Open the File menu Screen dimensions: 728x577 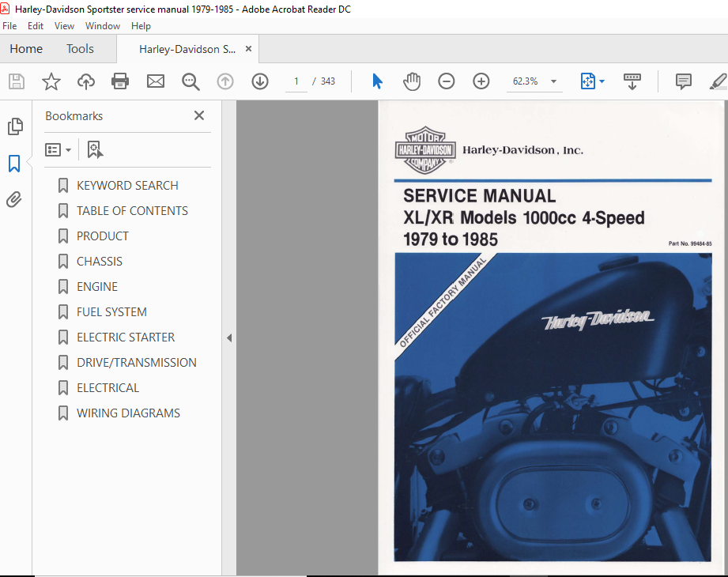pos(9,26)
